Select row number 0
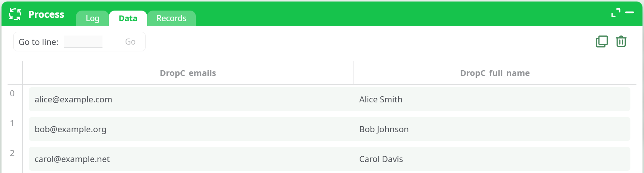Screen dimensions: 644x173 coord(12,93)
